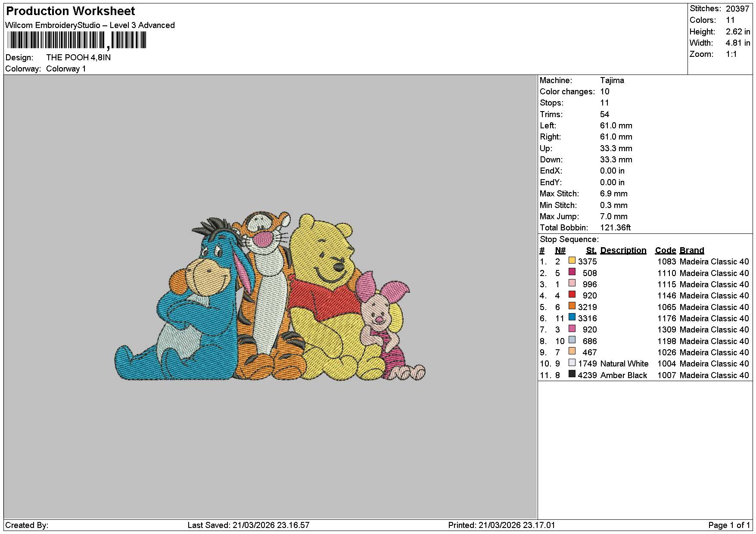Click the "N#" column header
756x534 pixels.
click(x=560, y=251)
